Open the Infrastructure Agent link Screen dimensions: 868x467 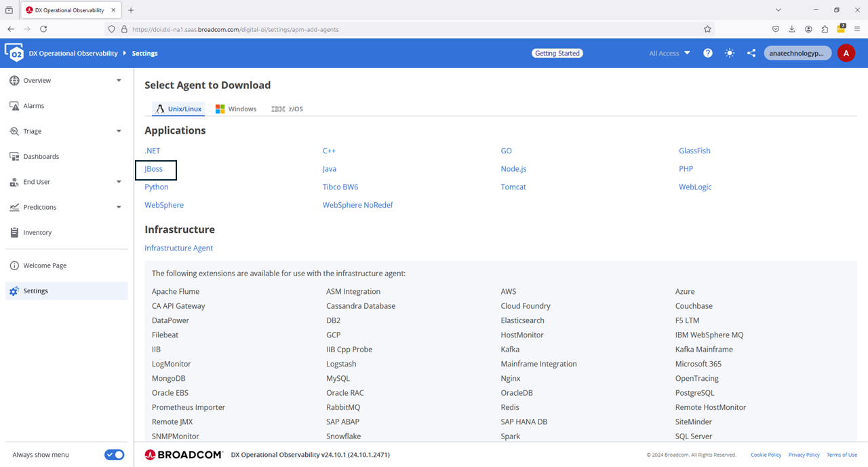[178, 248]
